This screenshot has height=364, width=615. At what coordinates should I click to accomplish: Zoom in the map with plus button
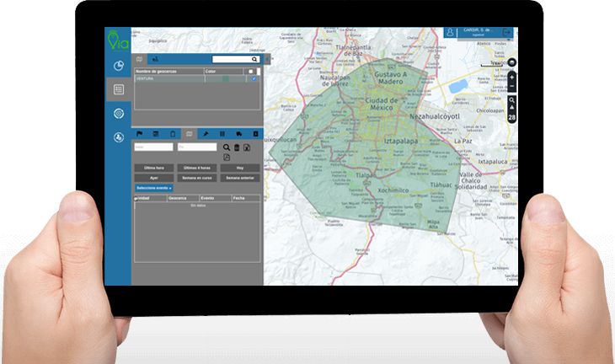pyautogui.click(x=512, y=77)
